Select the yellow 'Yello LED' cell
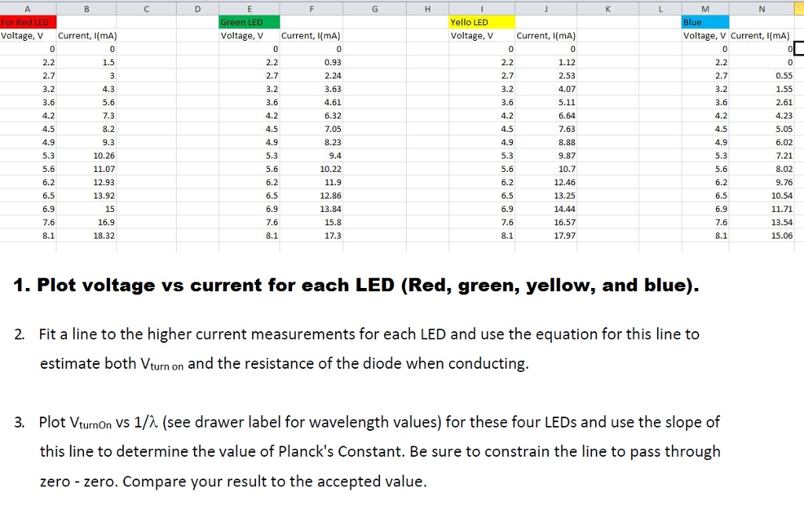This screenshot has height=532, width=804. [x=481, y=22]
